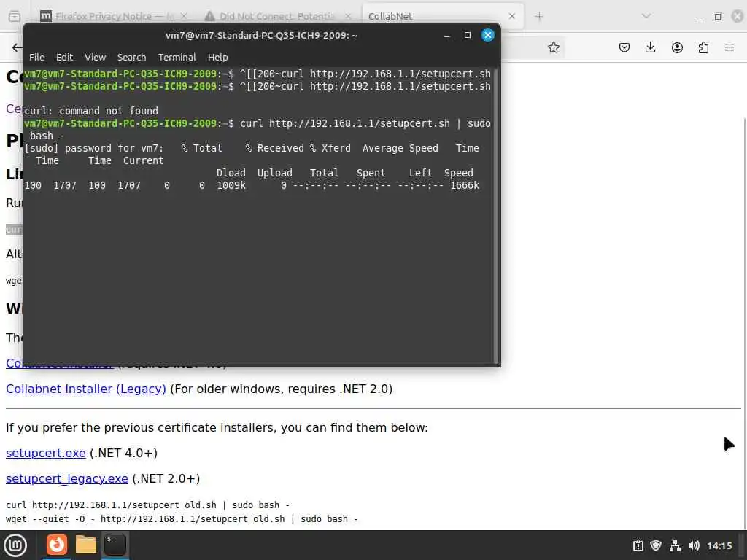Click 'If you prefer the previous certificate installers' text

[x=217, y=427]
